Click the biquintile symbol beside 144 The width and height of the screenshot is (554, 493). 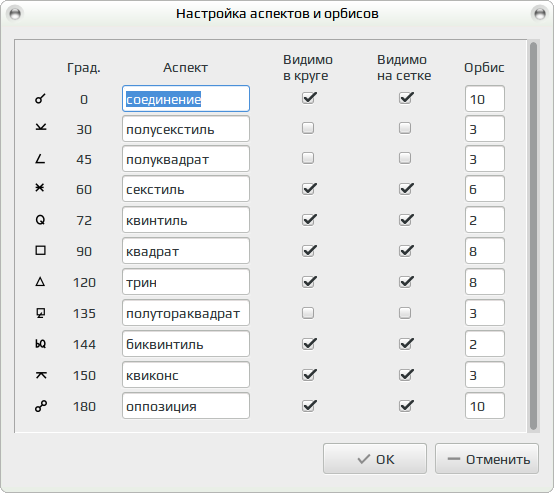[x=41, y=344]
